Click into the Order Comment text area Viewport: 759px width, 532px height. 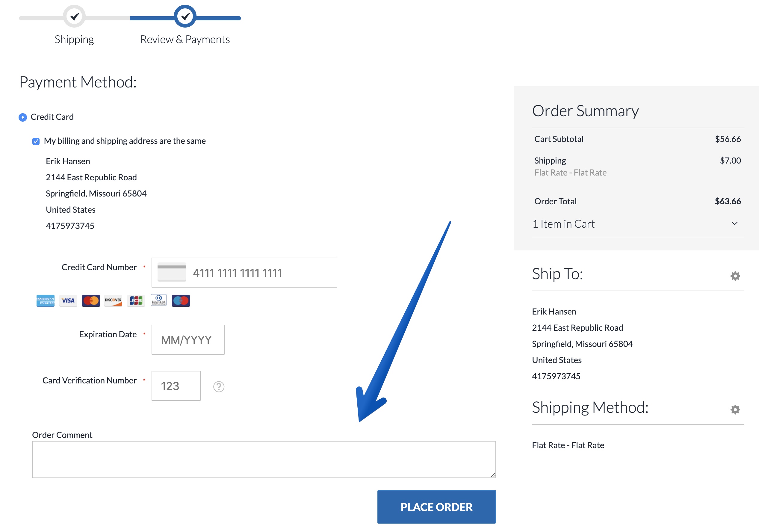point(264,459)
